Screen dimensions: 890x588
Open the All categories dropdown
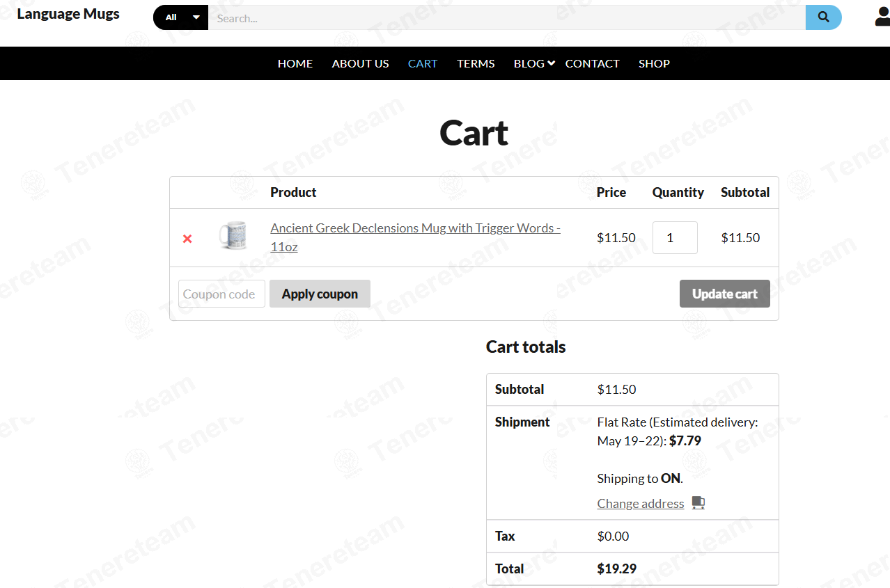180,17
